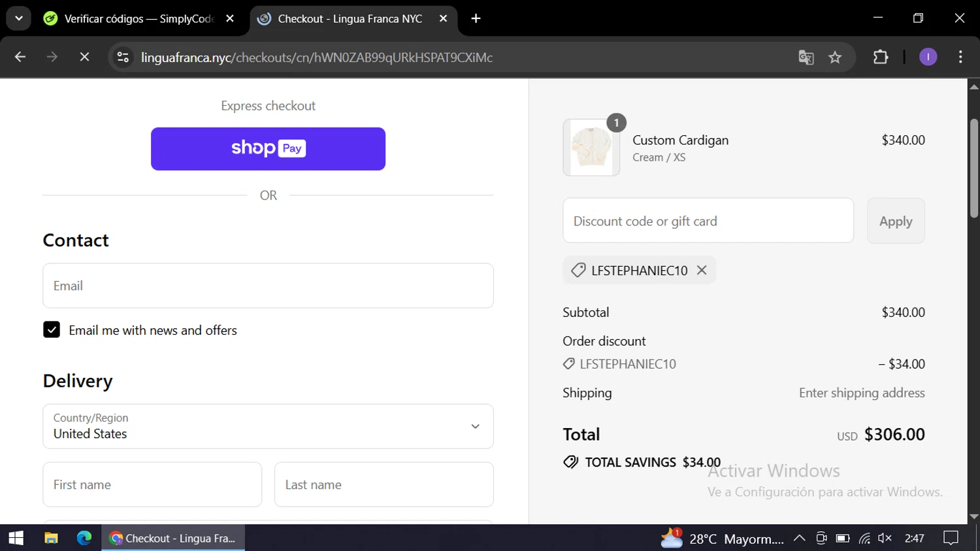Click the page vertical scrollbar thumb
This screenshot has width=980, height=551.
[x=974, y=168]
